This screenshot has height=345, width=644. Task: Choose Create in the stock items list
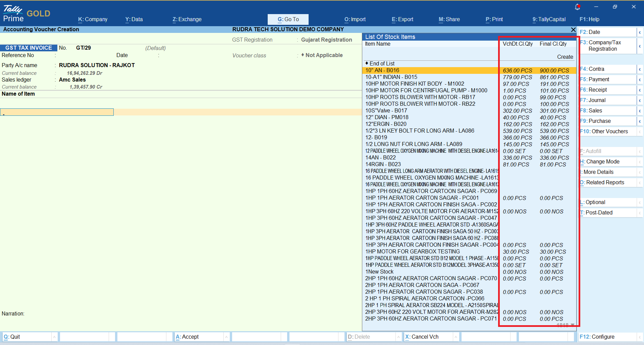coord(565,57)
